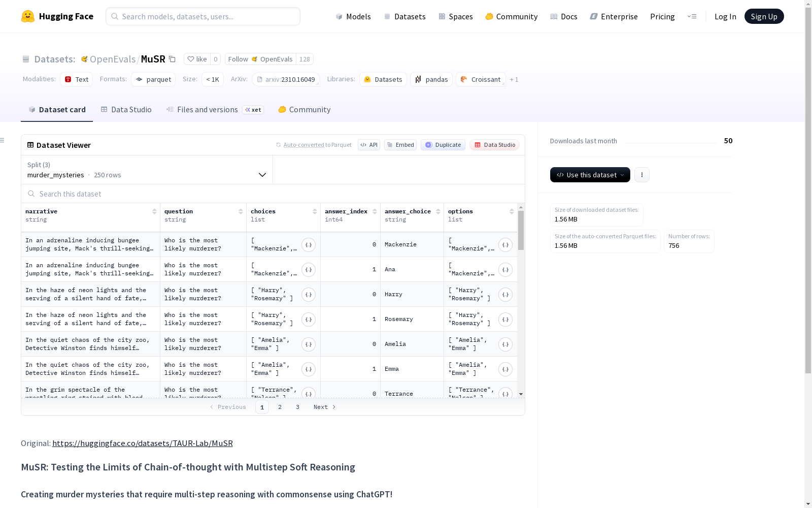Open Community in the top navigation
The height and width of the screenshot is (508, 812).
(x=512, y=16)
